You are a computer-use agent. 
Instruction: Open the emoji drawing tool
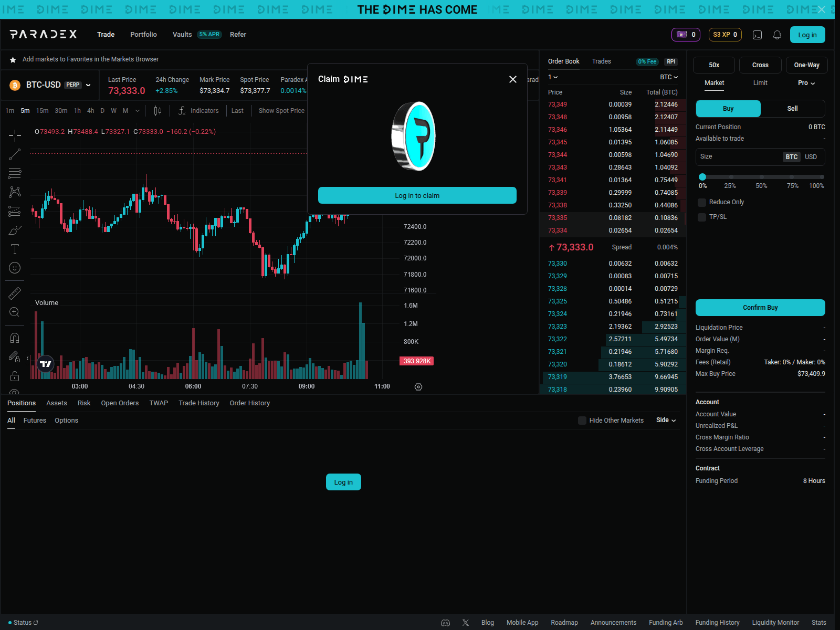tap(14, 268)
